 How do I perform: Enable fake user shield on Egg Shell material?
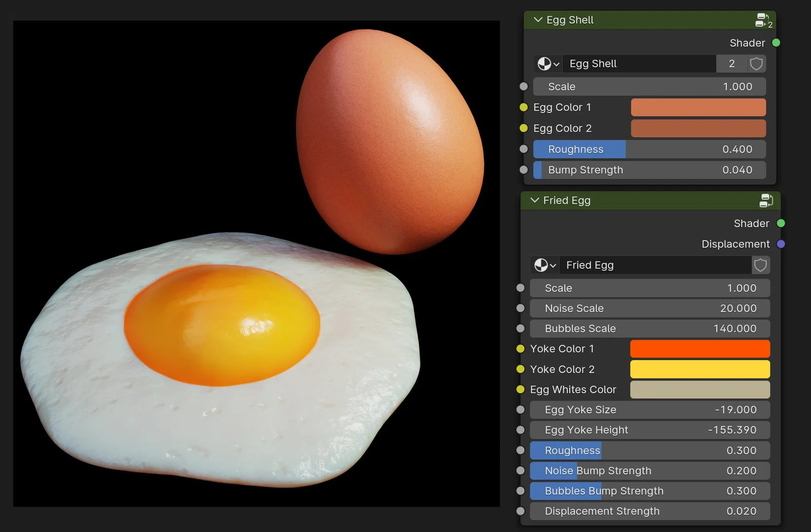[756, 63]
